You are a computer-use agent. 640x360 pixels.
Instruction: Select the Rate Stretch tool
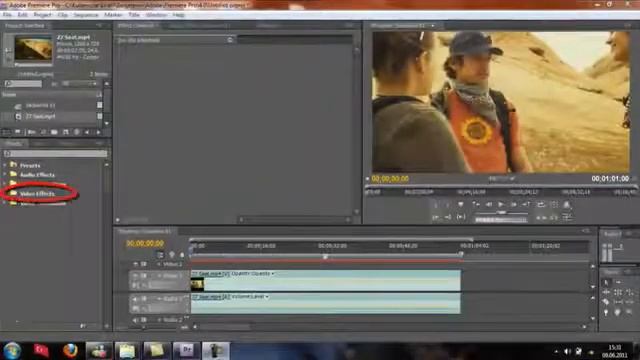(630, 292)
